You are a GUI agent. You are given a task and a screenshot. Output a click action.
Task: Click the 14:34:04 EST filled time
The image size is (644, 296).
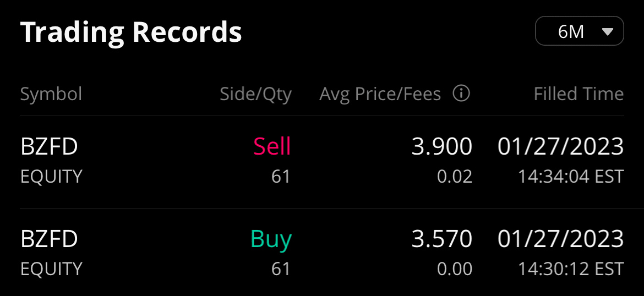(x=571, y=177)
